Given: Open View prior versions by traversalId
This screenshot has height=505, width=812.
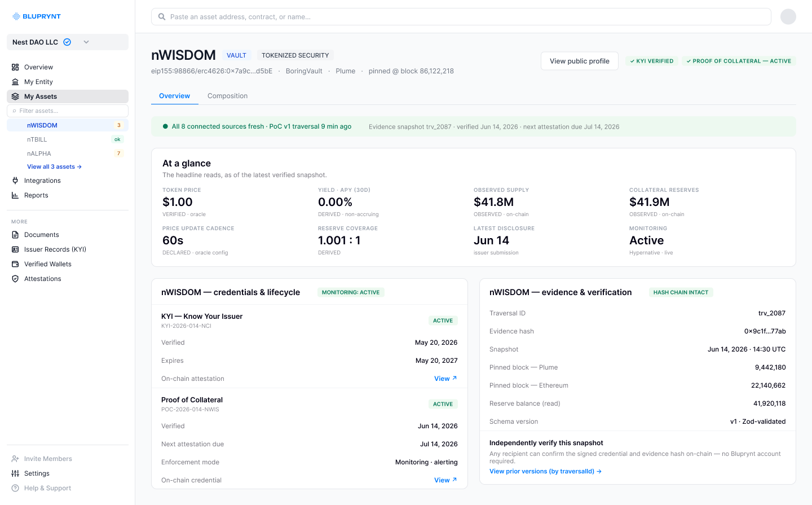Looking at the screenshot, I should tap(545, 471).
